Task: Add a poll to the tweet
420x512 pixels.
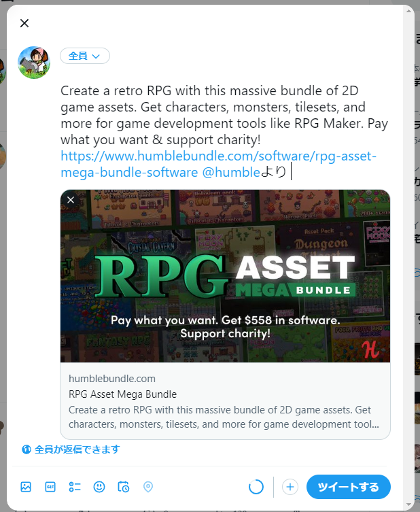Action: (75, 487)
